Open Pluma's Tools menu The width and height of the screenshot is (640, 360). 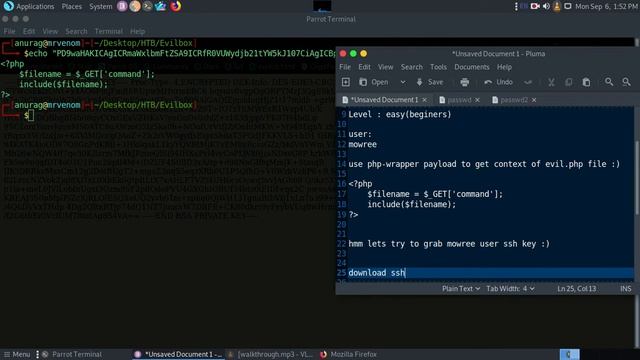[438, 67]
